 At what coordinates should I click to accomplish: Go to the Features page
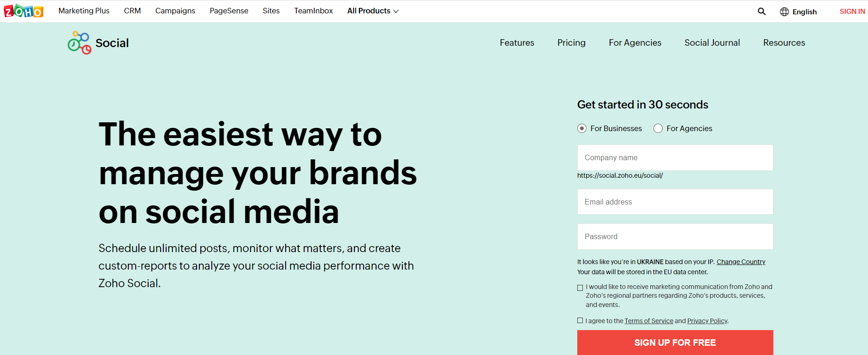(517, 42)
